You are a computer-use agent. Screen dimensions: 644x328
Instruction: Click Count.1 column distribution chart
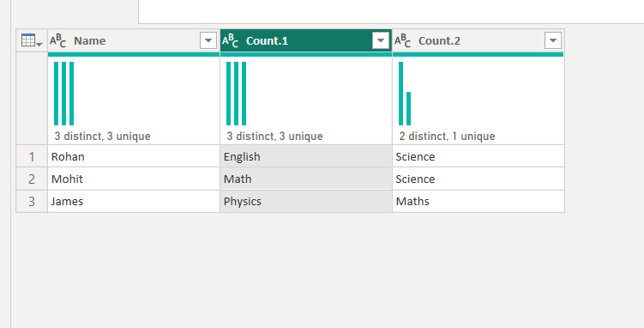click(x=236, y=94)
